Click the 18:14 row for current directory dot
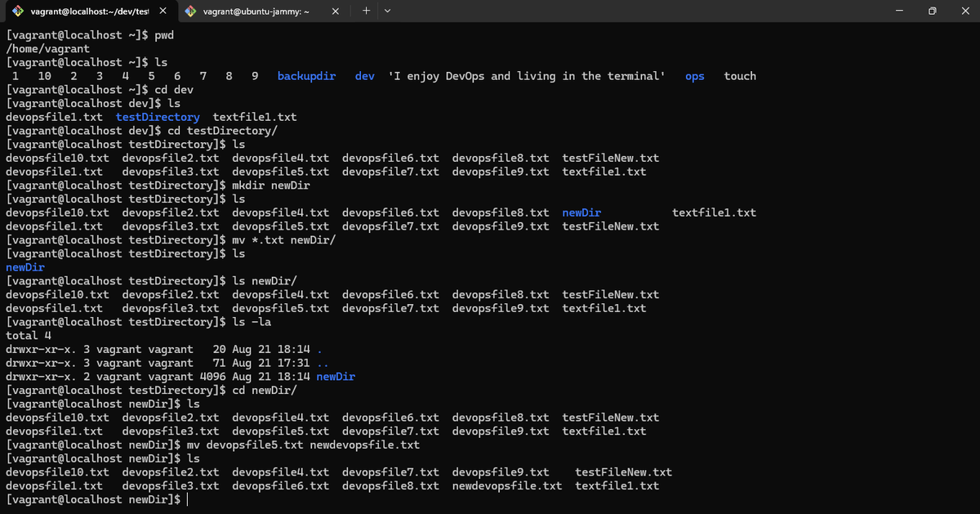Screen dimensions: 980x514 coord(164,349)
